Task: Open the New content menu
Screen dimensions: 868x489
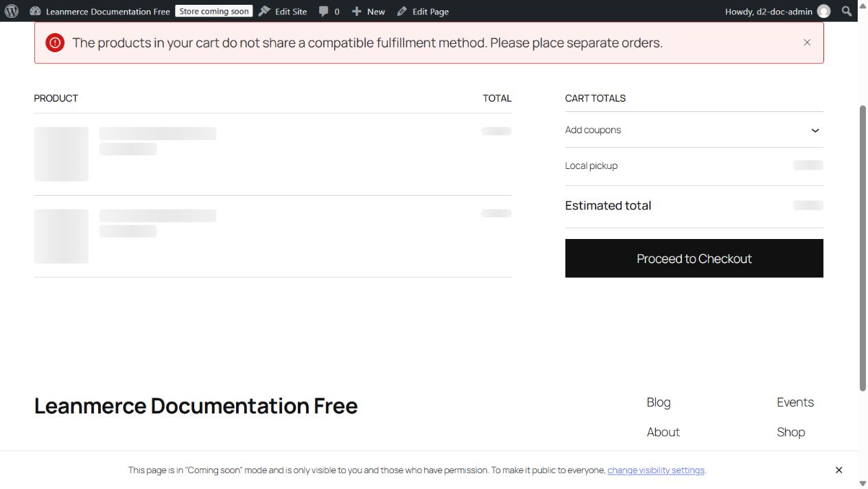Action: coord(368,11)
